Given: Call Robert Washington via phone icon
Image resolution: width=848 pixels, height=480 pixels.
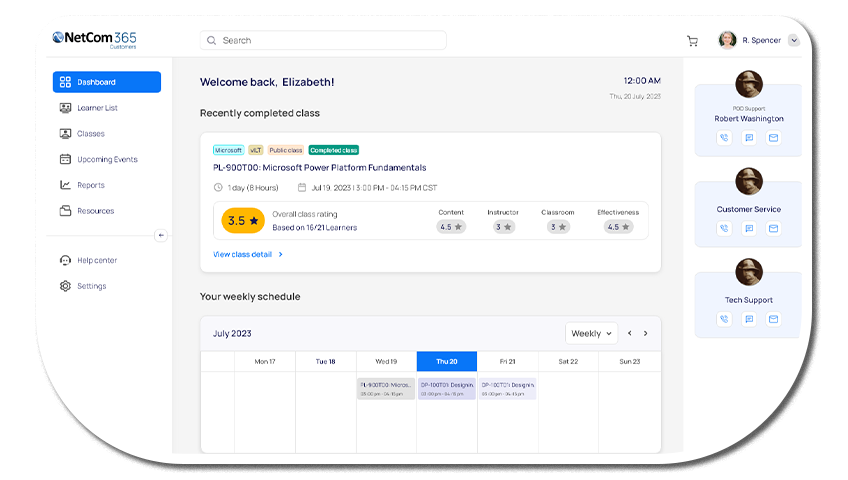Looking at the screenshot, I should (x=724, y=138).
